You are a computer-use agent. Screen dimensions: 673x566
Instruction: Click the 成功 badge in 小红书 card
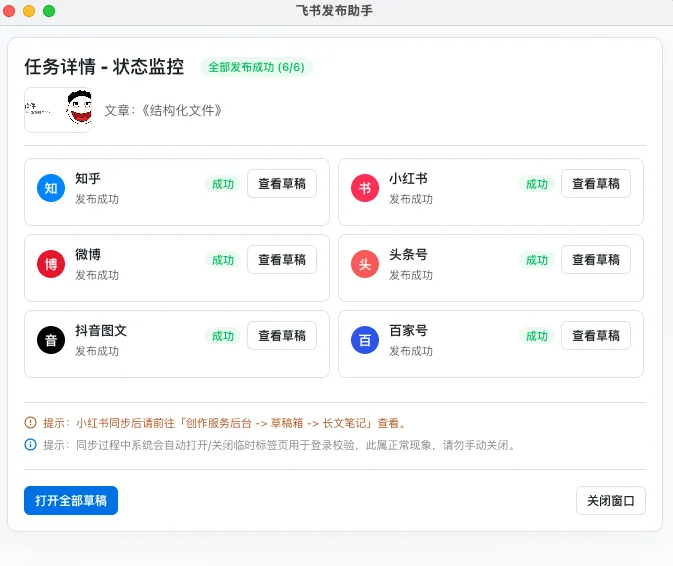click(x=537, y=184)
